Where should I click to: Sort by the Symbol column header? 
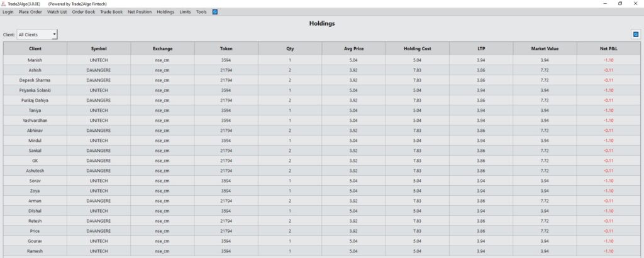tap(99, 48)
